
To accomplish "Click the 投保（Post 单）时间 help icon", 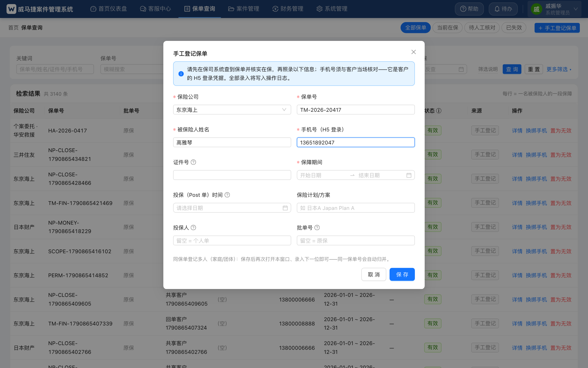I will click(x=227, y=195).
